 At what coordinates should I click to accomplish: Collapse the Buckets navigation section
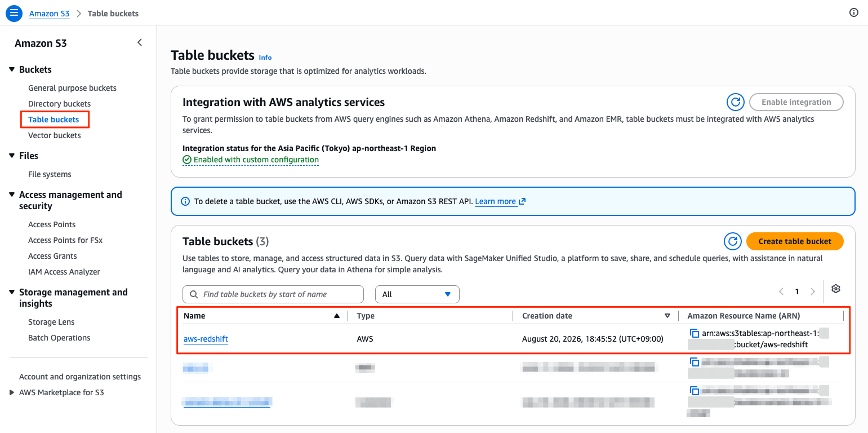click(12, 69)
